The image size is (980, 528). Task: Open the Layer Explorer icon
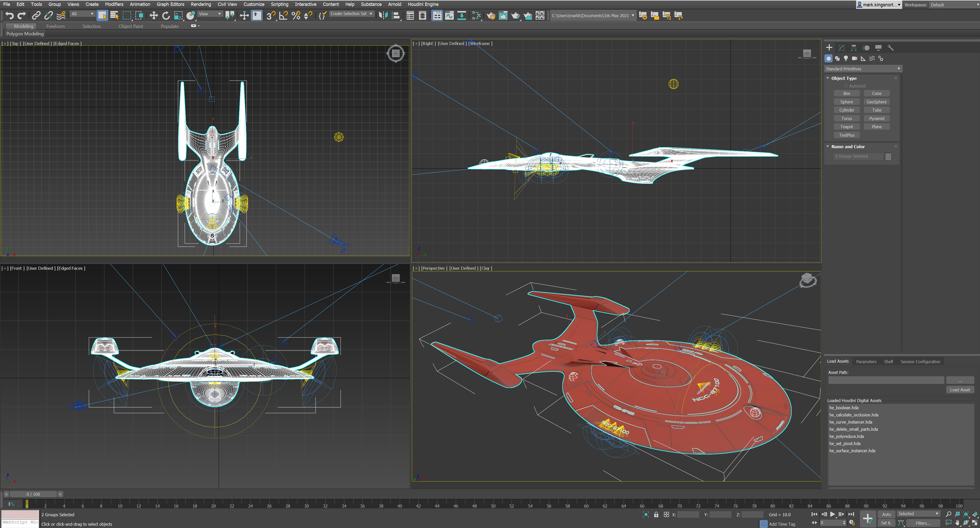click(x=422, y=16)
